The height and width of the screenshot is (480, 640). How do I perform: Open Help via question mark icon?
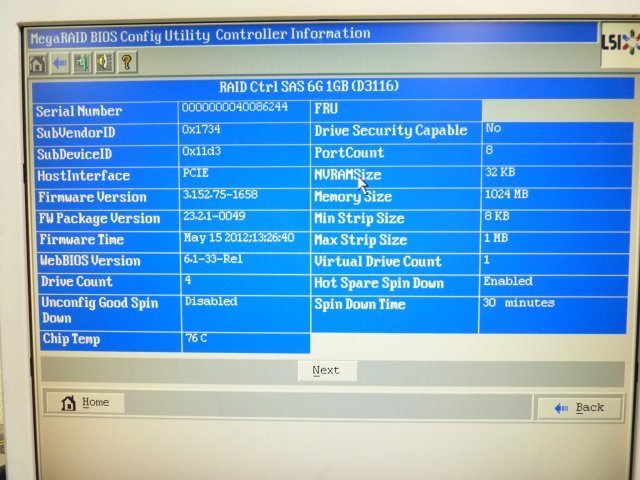click(x=127, y=62)
